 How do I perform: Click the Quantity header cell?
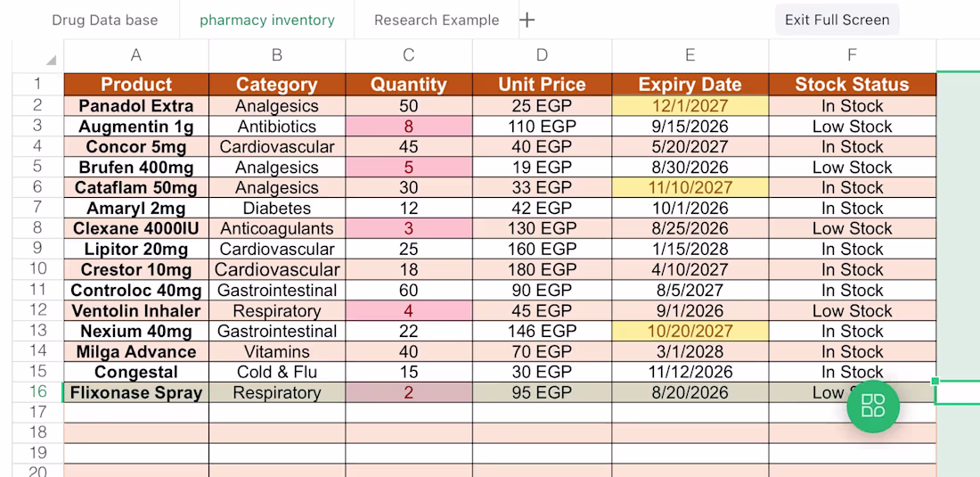coord(409,85)
